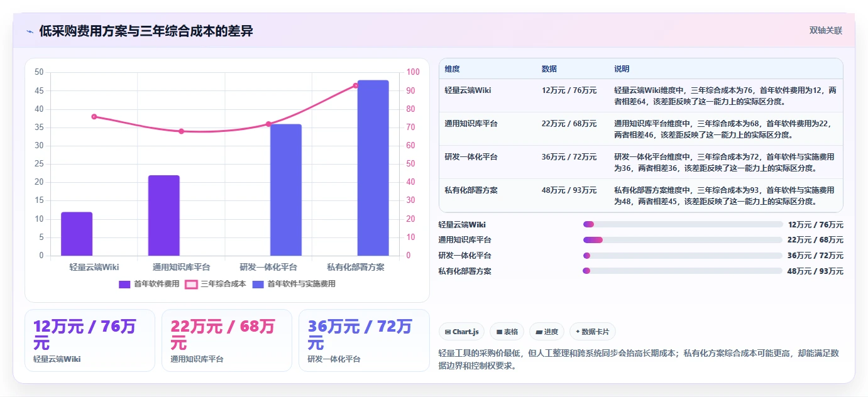
Task: Click the 私有化部署方案 progress bar
Action: [x=683, y=271]
